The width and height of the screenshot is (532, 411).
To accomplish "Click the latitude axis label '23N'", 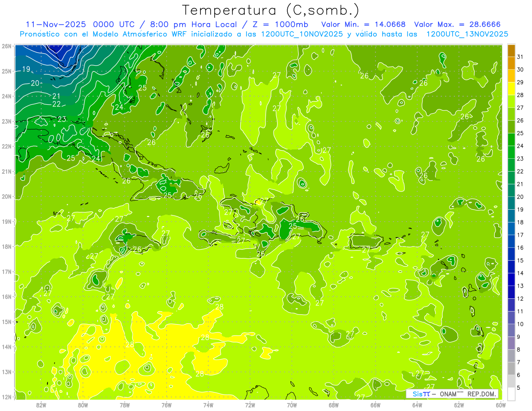I will [6, 121].
